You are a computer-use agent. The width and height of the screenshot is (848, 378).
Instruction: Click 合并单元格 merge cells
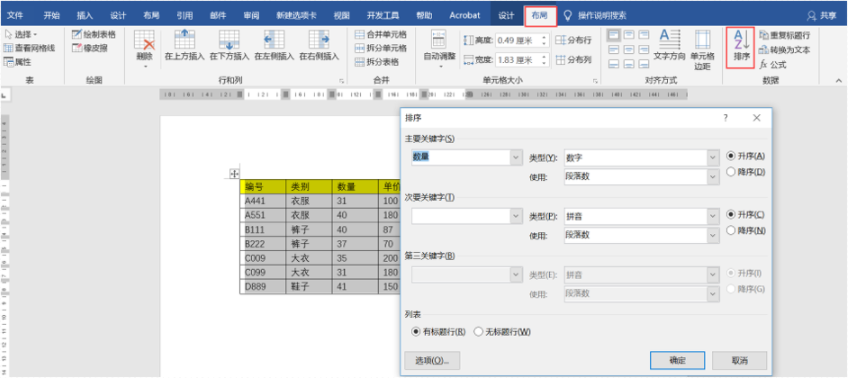coord(381,34)
